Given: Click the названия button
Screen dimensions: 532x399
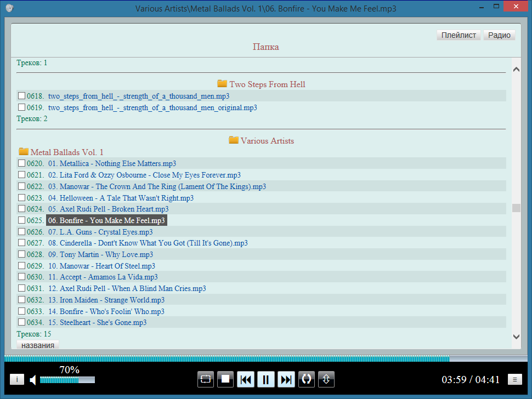Looking at the screenshot, I should click(38, 345).
